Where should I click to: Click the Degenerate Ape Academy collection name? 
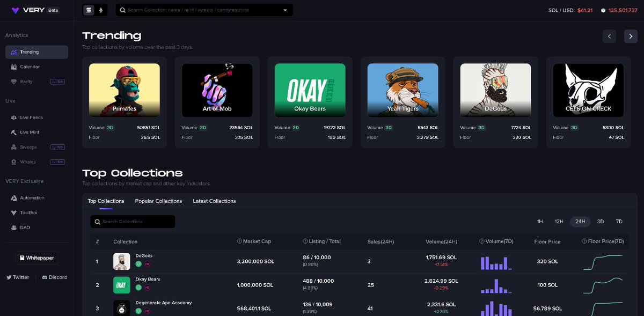pyautogui.click(x=164, y=303)
